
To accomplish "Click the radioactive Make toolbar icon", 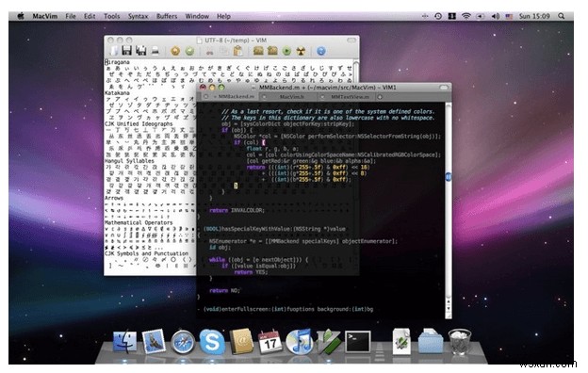I will coord(301,51).
